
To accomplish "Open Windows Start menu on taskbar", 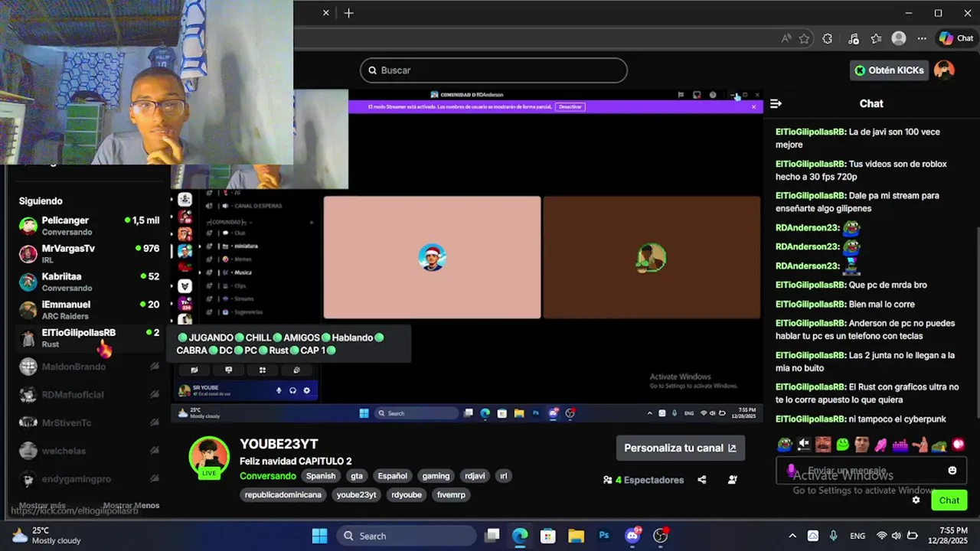I will (320, 536).
